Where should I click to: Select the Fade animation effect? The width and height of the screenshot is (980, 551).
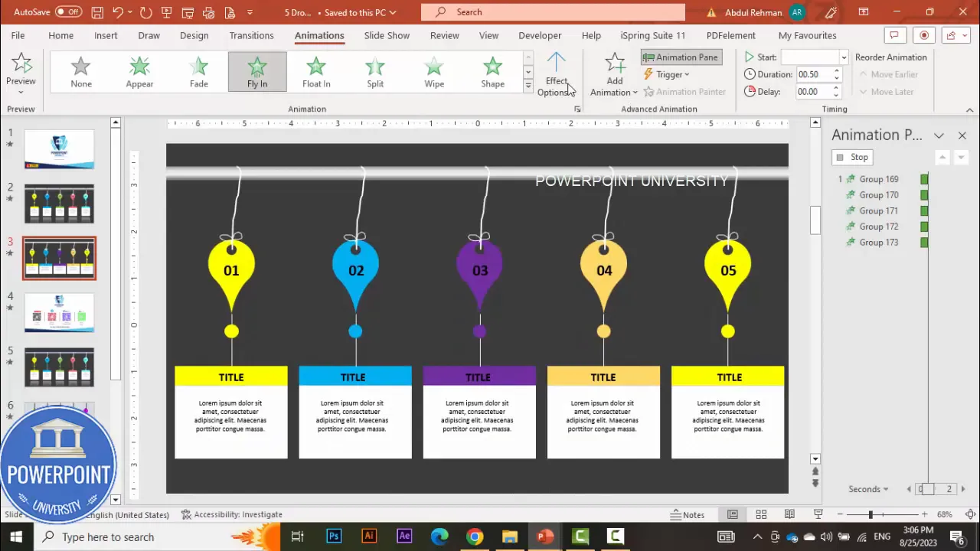(198, 72)
